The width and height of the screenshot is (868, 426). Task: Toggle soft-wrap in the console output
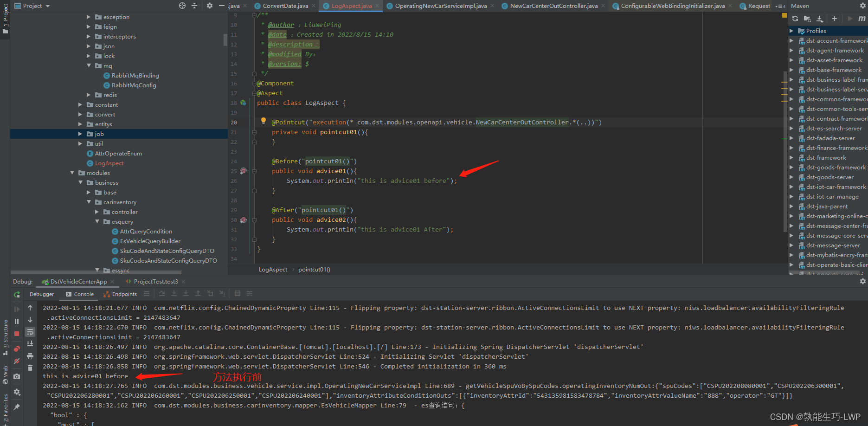click(x=30, y=332)
